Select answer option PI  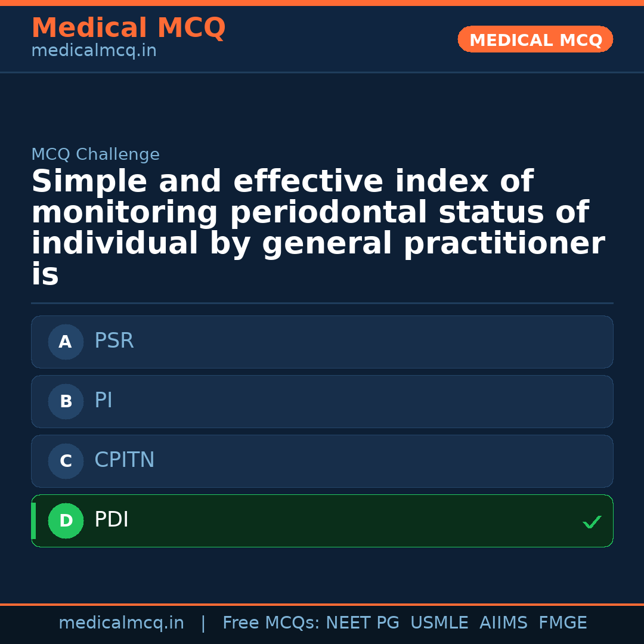pyautogui.click(x=322, y=401)
